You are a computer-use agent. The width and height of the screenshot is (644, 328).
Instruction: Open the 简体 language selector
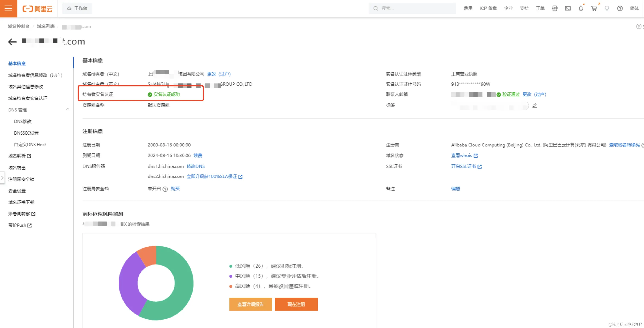tap(634, 9)
